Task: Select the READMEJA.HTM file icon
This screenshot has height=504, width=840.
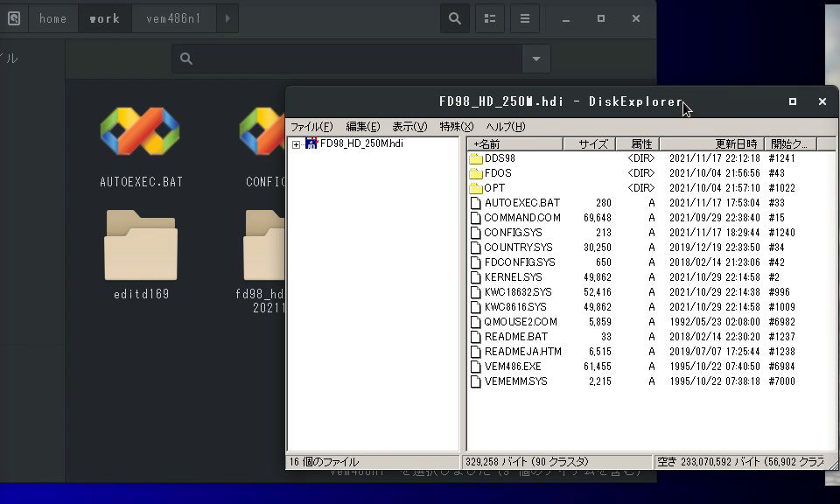Action: point(475,352)
